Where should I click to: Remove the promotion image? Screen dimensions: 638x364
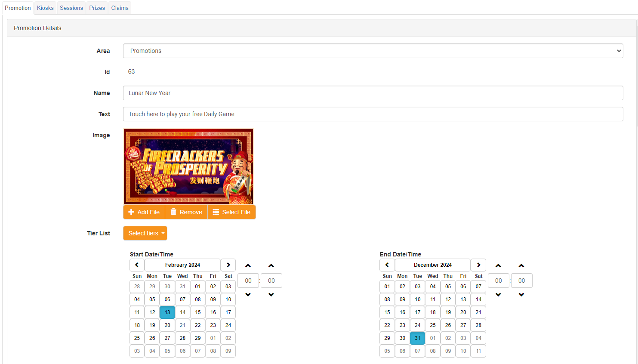click(x=186, y=212)
